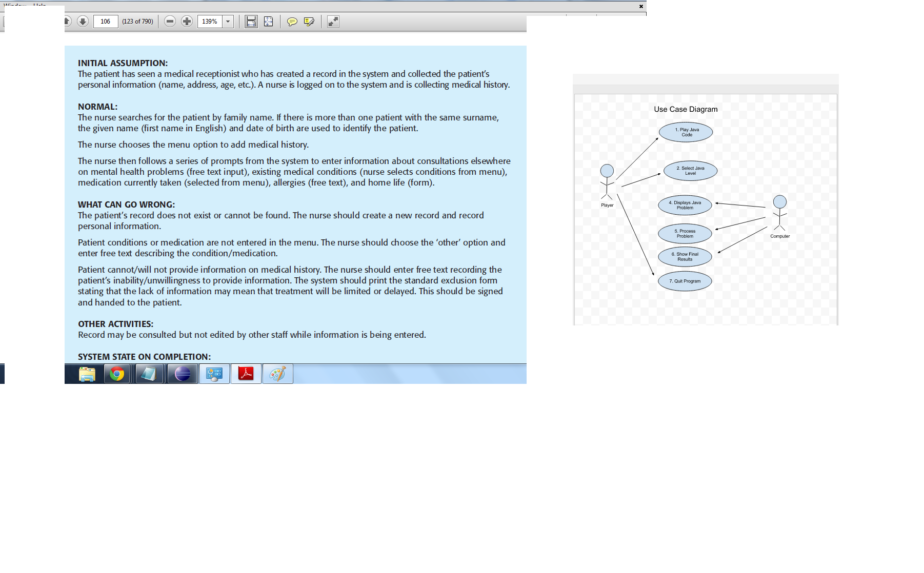The height and width of the screenshot is (573, 924).
Task: Click the 'Use Case Diagram' title
Action: [686, 109]
